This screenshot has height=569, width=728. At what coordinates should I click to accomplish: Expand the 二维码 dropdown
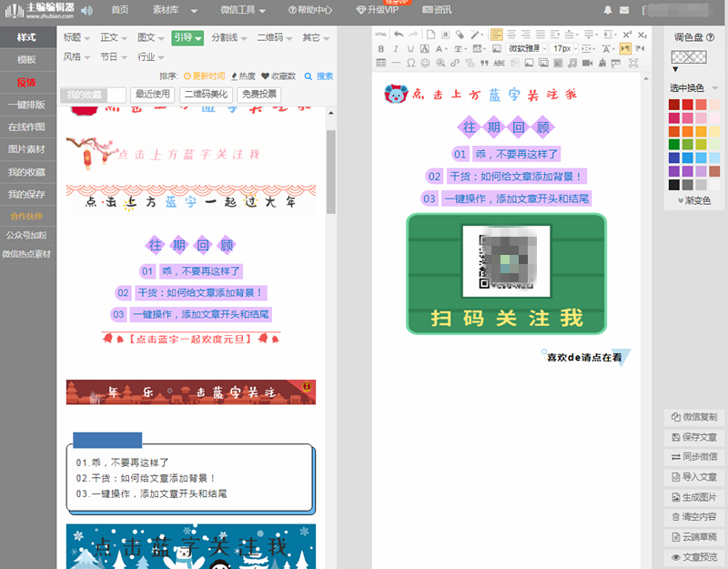pos(275,37)
